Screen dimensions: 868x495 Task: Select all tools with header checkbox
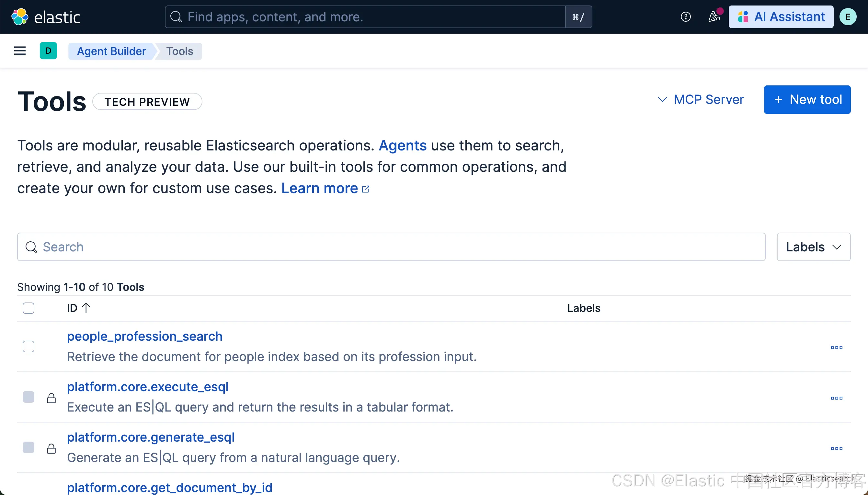(x=29, y=308)
